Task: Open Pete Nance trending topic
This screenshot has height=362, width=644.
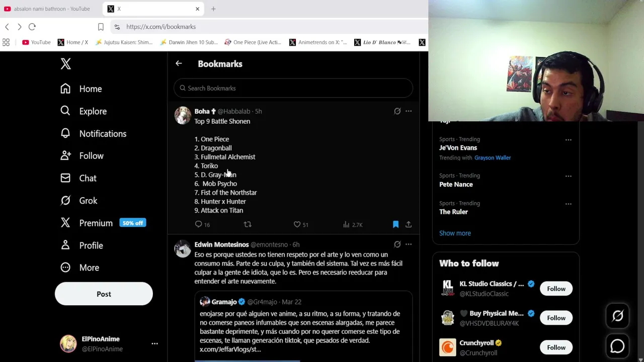Action: [x=456, y=185]
